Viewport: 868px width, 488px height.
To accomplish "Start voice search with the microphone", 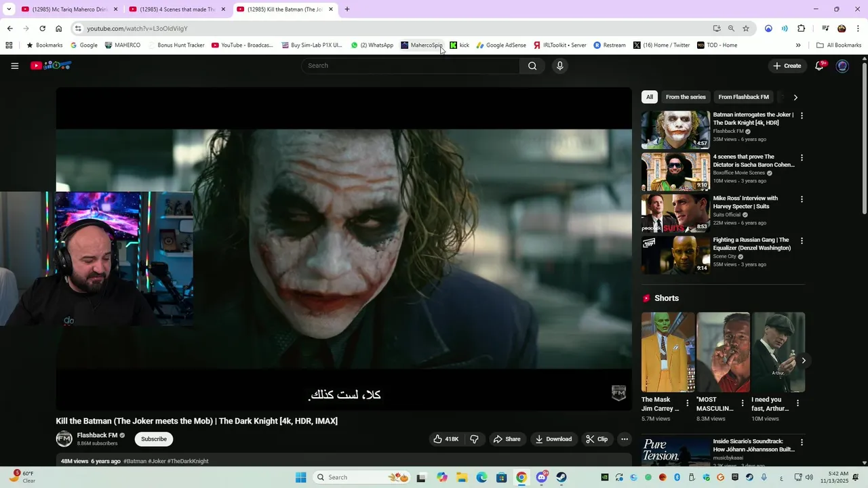I will (559, 66).
